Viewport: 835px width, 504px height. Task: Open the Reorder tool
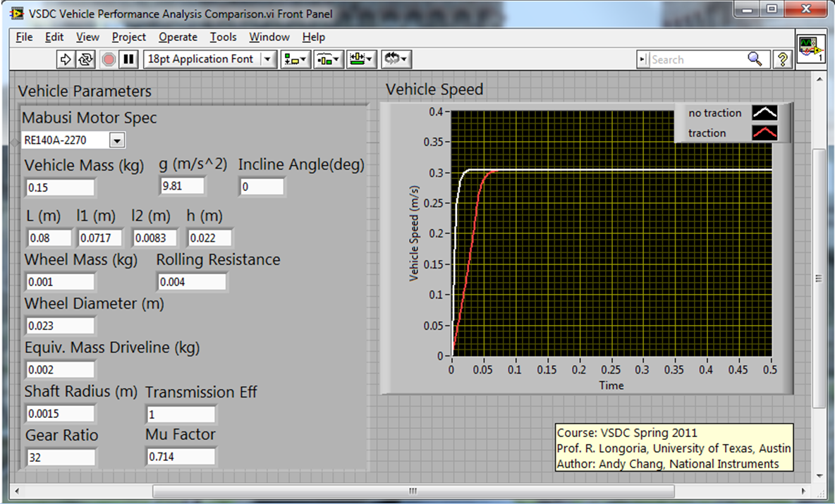coord(396,59)
